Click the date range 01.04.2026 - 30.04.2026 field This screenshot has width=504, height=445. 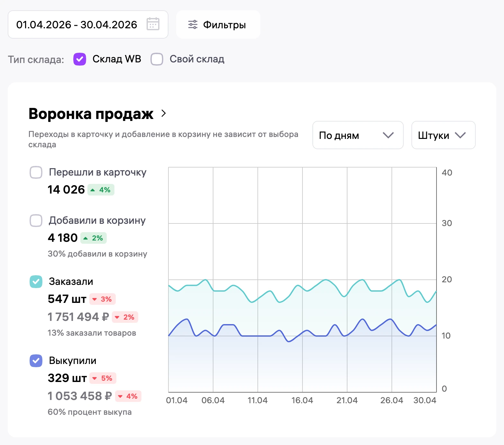pos(88,24)
